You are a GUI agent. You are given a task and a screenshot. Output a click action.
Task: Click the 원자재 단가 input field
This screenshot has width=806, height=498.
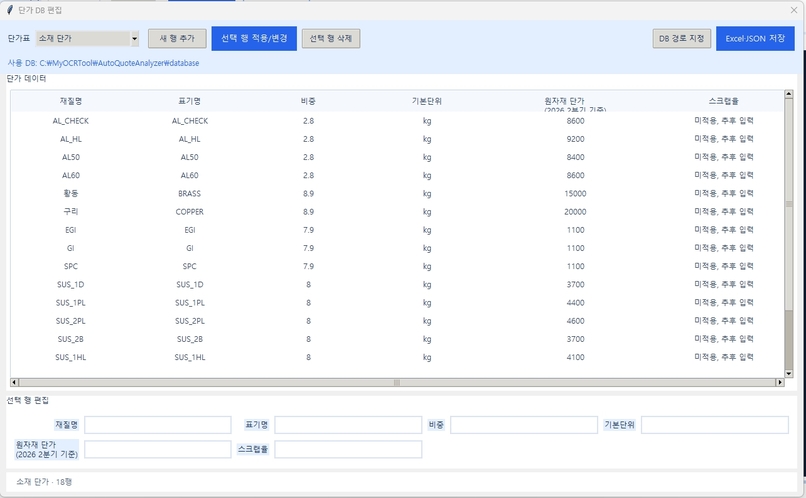point(158,449)
